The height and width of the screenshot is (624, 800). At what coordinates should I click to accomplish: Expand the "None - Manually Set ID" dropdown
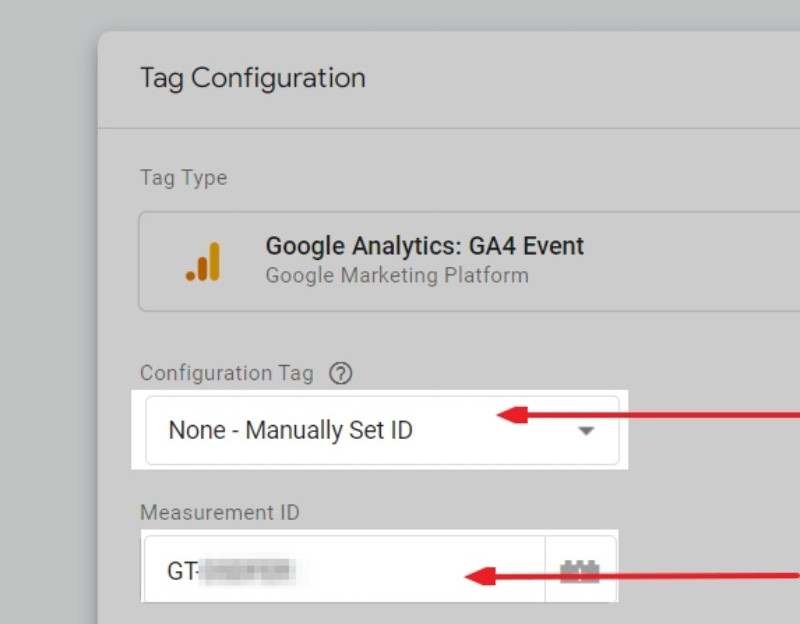[380, 431]
